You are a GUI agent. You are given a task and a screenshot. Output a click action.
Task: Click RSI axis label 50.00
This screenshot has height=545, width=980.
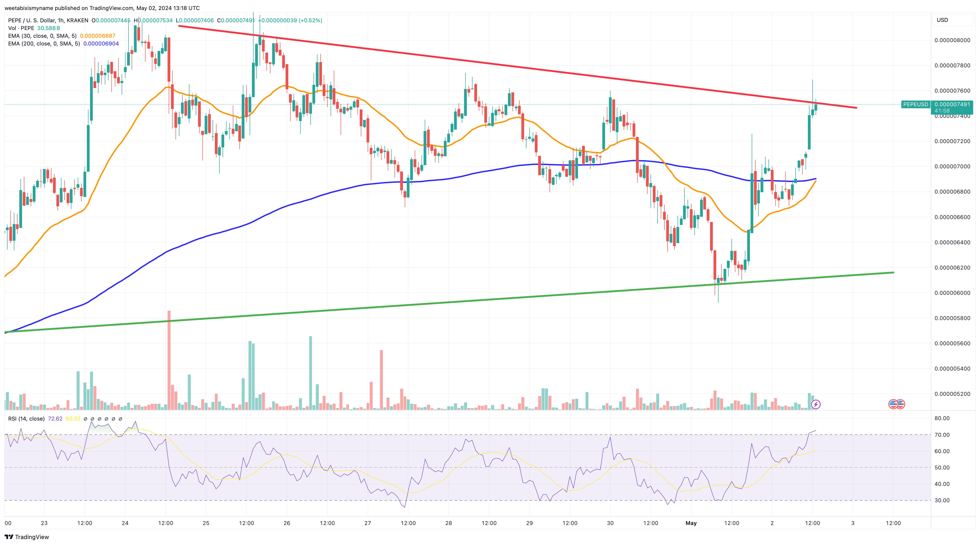(x=942, y=467)
